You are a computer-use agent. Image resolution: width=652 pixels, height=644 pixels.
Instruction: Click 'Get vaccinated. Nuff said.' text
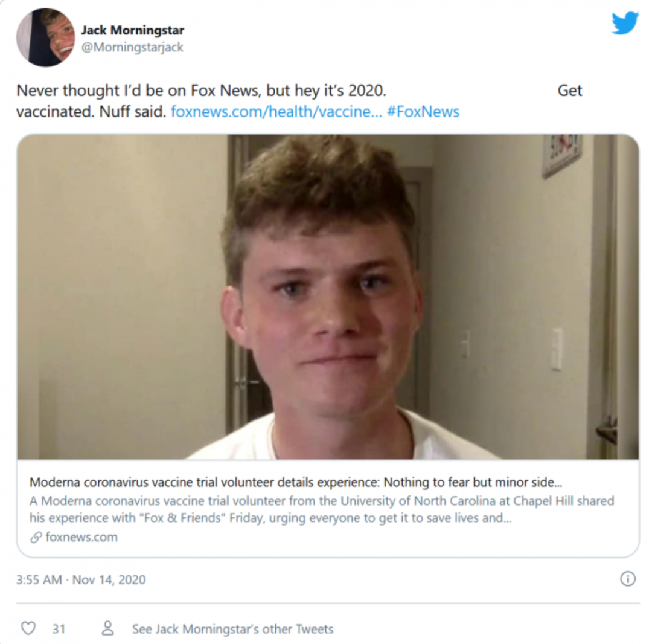(x=91, y=112)
